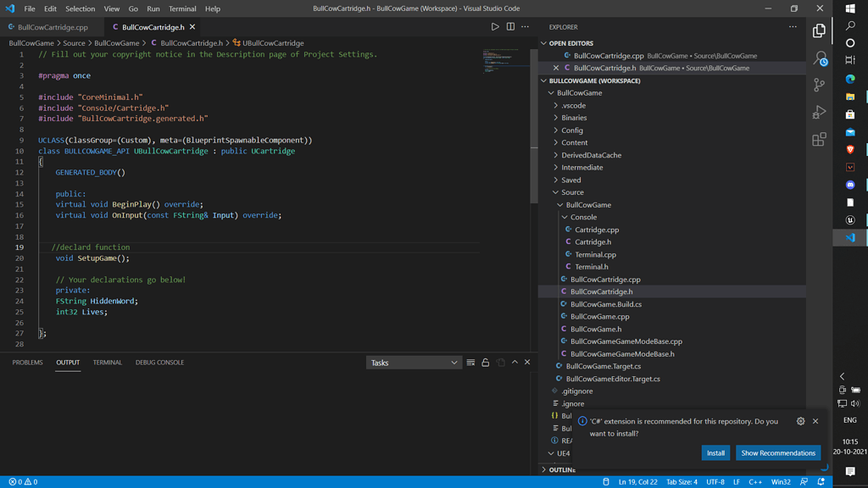This screenshot has width=868, height=488.
Task: Open the Terminal menu
Action: (183, 8)
